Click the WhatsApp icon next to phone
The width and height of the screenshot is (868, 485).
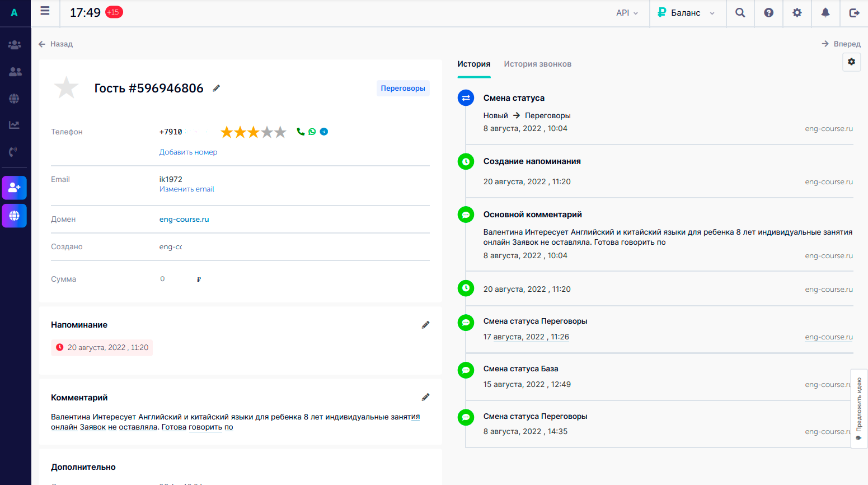(312, 132)
